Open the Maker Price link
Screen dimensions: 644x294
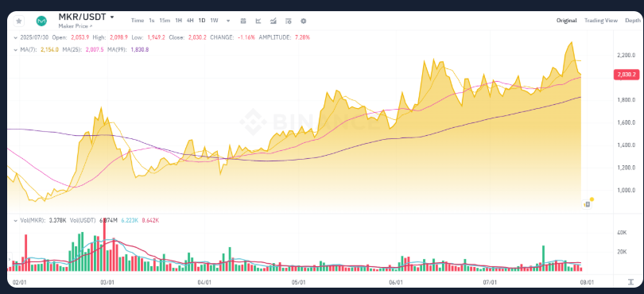coord(76,26)
